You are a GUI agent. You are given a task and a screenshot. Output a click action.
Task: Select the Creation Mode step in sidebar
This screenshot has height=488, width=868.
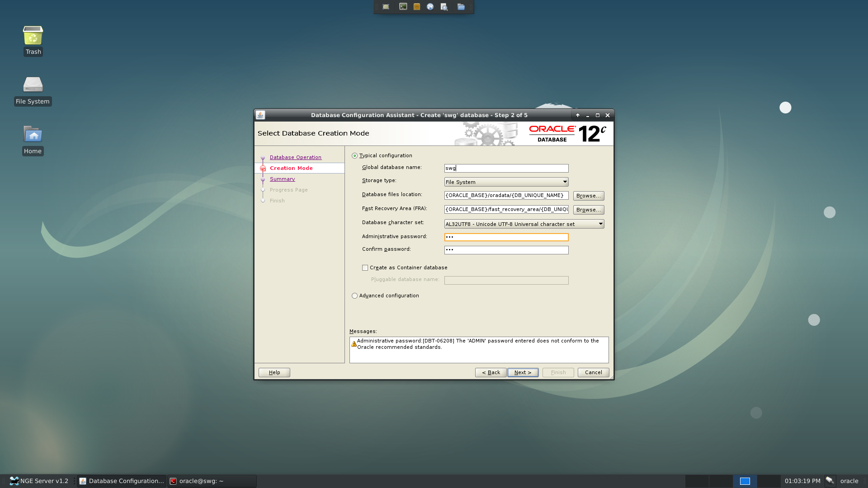pyautogui.click(x=291, y=168)
